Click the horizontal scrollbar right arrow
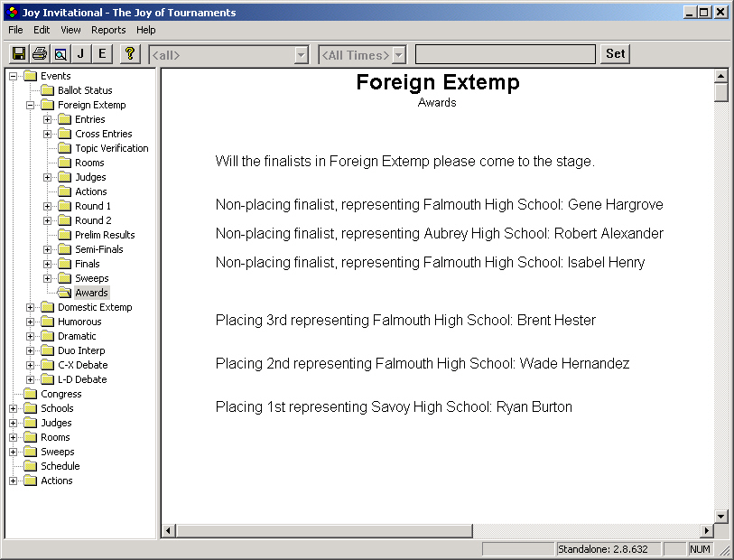Screen dimensions: 734x560 point(706,530)
